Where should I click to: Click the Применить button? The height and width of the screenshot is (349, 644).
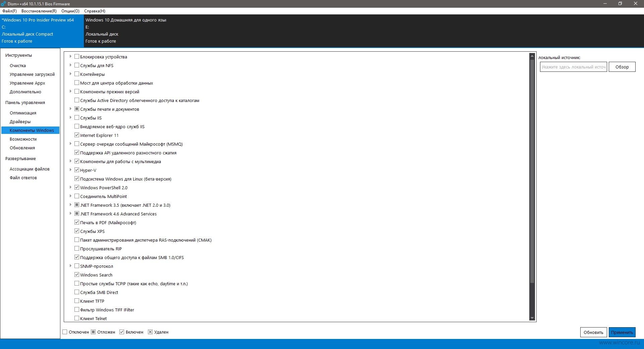pos(622,332)
